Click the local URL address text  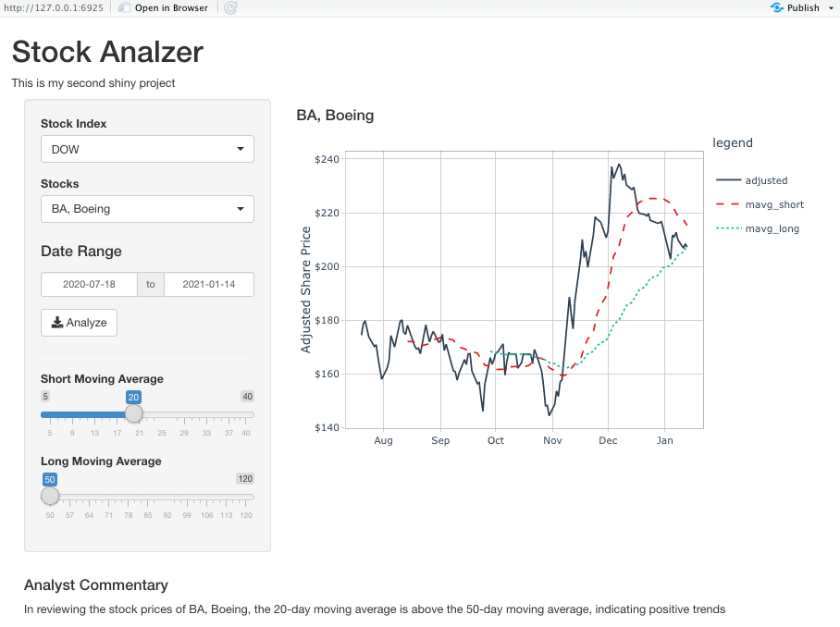pyautogui.click(x=54, y=8)
